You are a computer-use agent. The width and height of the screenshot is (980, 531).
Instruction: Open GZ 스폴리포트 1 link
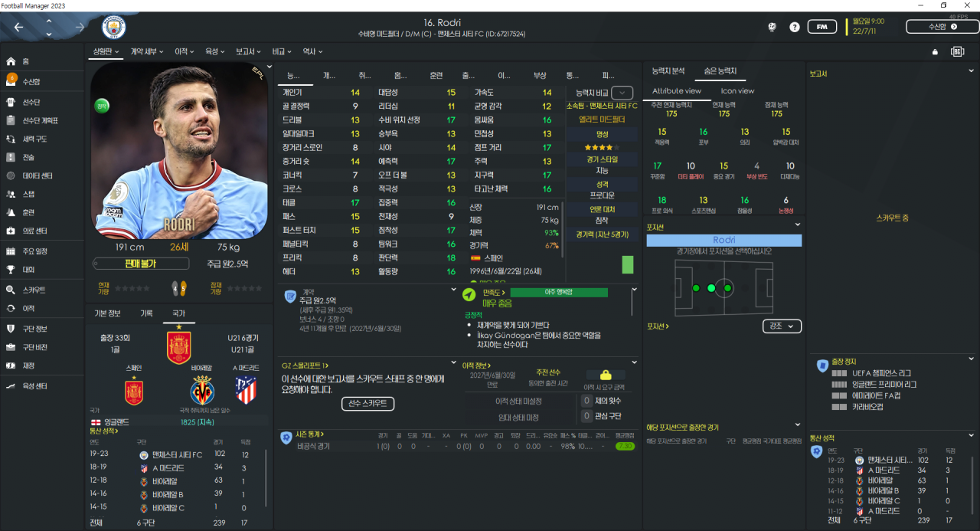[305, 365]
